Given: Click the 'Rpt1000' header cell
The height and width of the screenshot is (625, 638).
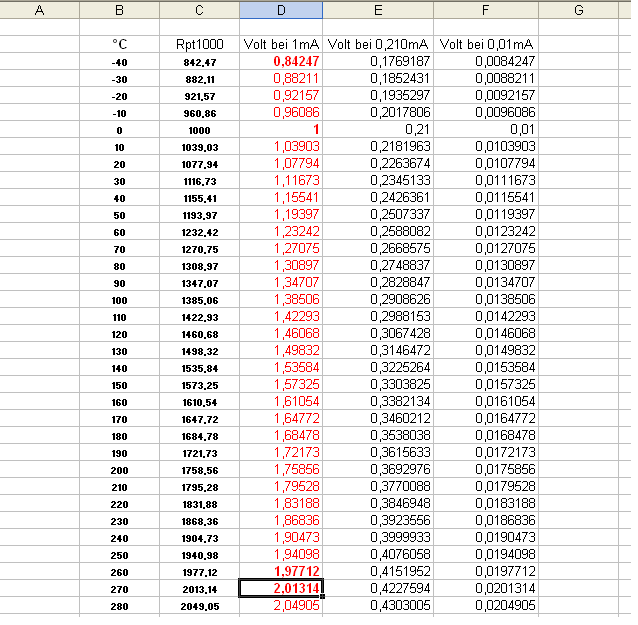Looking at the screenshot, I should click(x=199, y=44).
